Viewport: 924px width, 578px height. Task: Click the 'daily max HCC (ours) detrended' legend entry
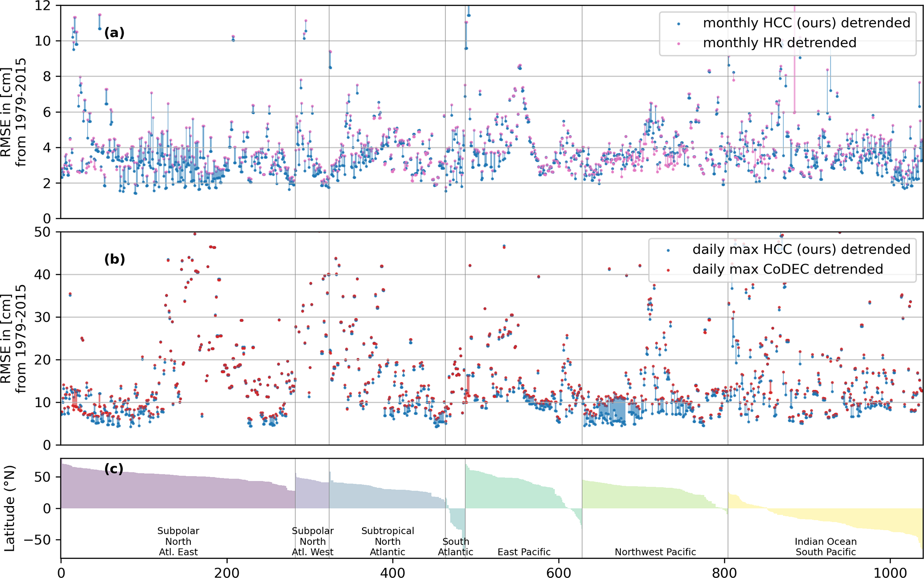(x=801, y=249)
